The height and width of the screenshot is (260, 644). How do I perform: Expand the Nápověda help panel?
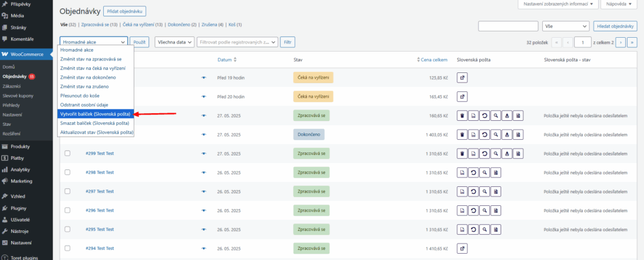[x=619, y=4]
